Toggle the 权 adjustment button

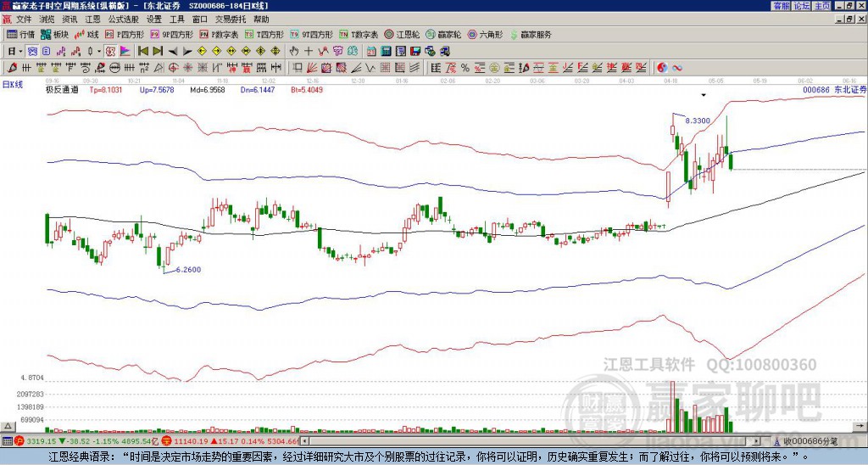pos(110,51)
